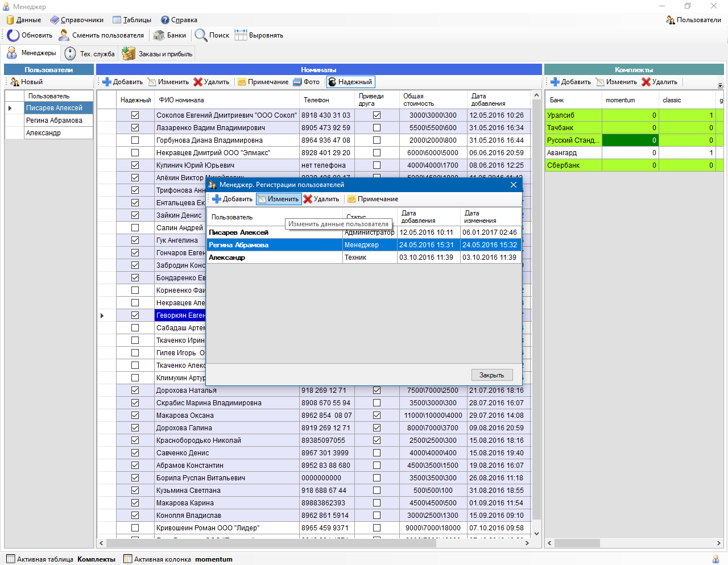
Task: Click Примечание icon in Номиналы toolbar
Action: tap(242, 82)
